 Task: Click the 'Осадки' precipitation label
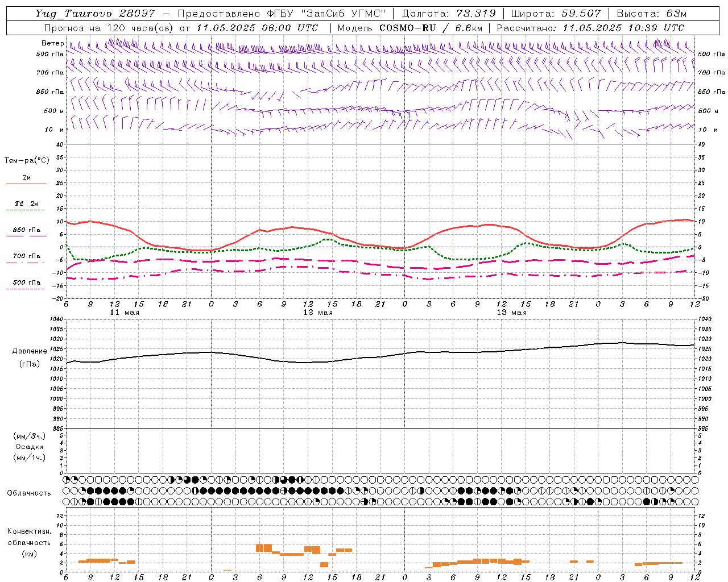(x=29, y=447)
